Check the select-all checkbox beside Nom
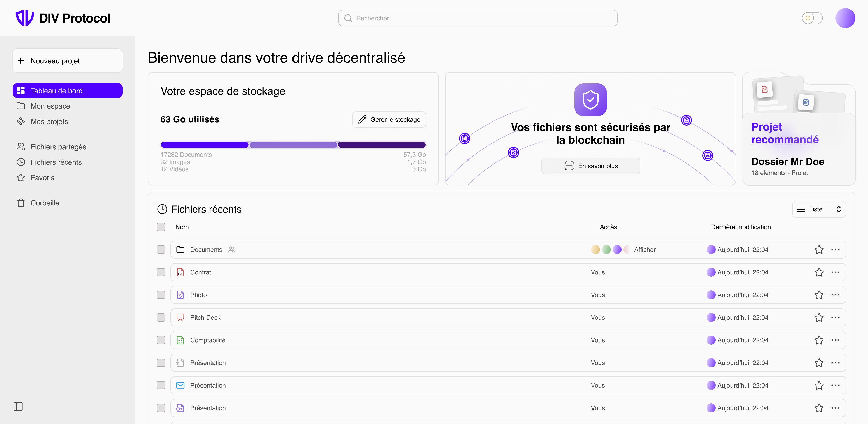868x424 pixels. click(161, 227)
